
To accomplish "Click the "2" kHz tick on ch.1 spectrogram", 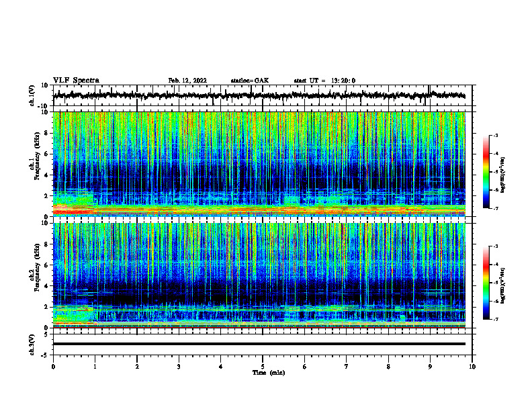I will (47, 196).
